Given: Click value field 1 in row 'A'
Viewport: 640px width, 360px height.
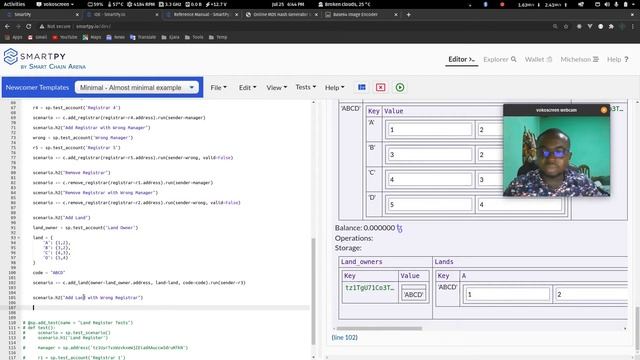Looking at the screenshot, I should click(429, 130).
